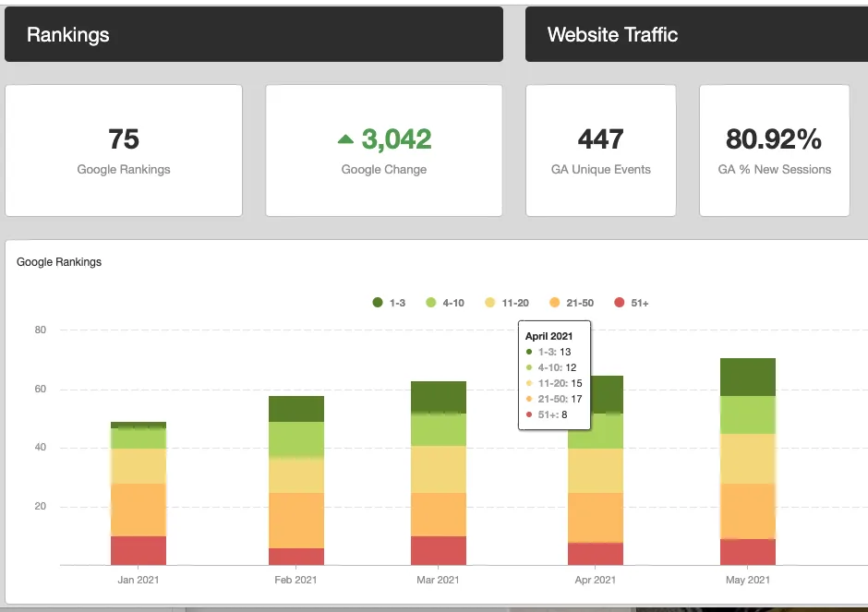Viewport: 868px width, 612px height.
Task: Click tooltip row '21-50: 17'
Action: click(554, 399)
